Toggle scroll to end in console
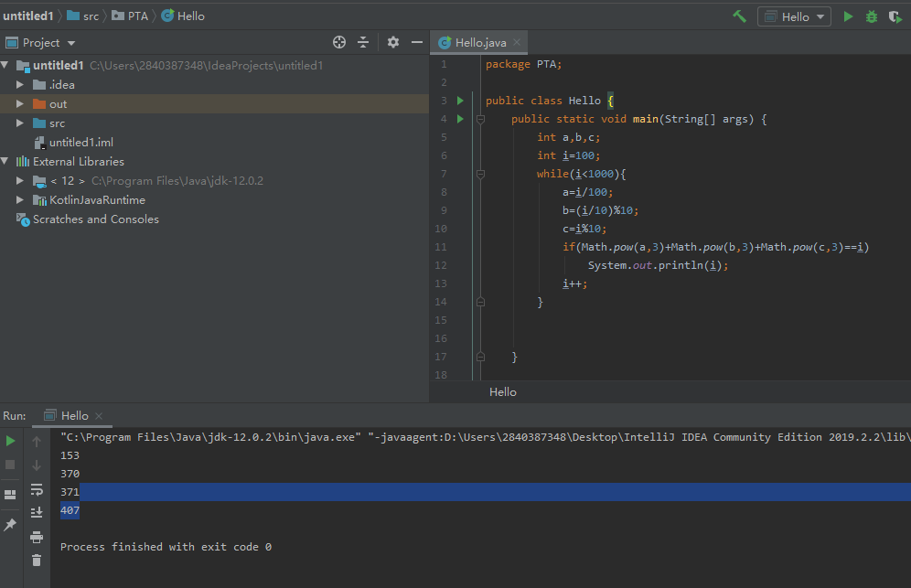 pyautogui.click(x=37, y=512)
